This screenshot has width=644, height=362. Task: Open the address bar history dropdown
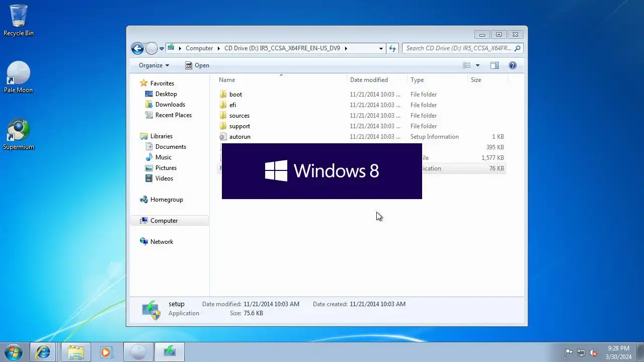[381, 48]
